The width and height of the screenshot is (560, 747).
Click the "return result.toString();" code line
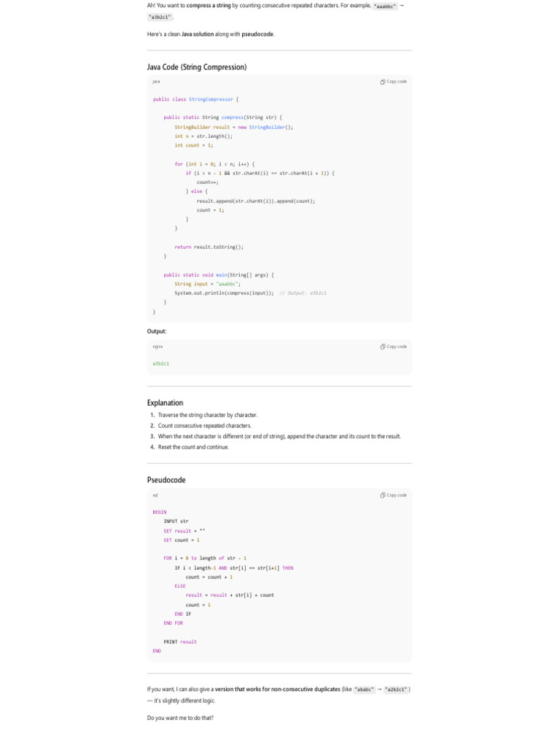[x=209, y=247]
